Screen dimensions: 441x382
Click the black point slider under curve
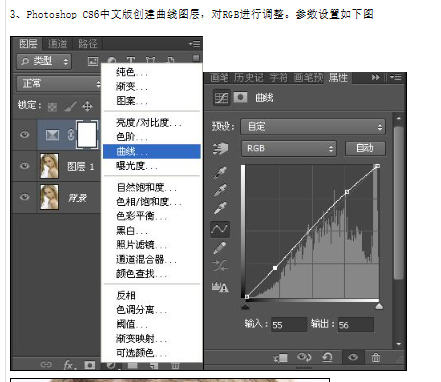245,306
